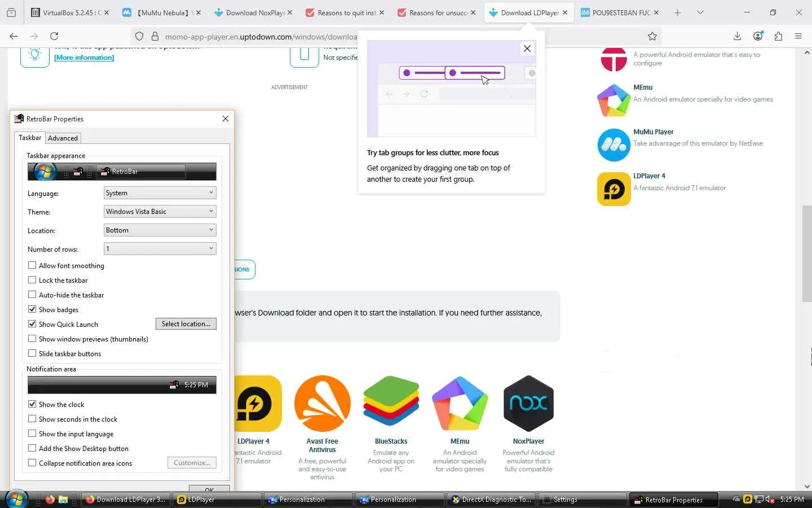Select the Taskbar tab in RetroBar Properties

coord(30,138)
